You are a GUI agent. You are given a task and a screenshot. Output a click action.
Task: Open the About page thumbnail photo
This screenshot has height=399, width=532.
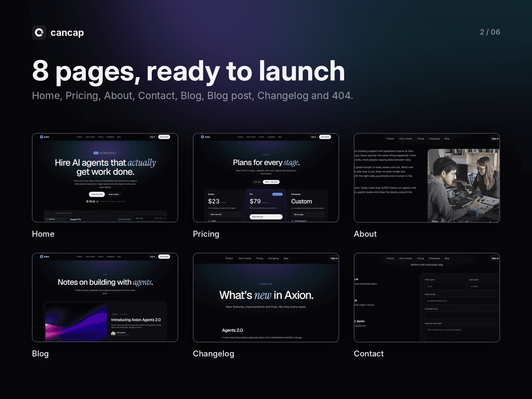(464, 186)
